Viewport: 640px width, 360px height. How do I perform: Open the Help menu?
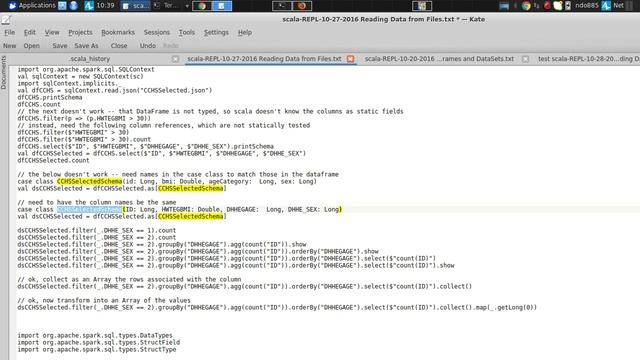click(x=244, y=32)
